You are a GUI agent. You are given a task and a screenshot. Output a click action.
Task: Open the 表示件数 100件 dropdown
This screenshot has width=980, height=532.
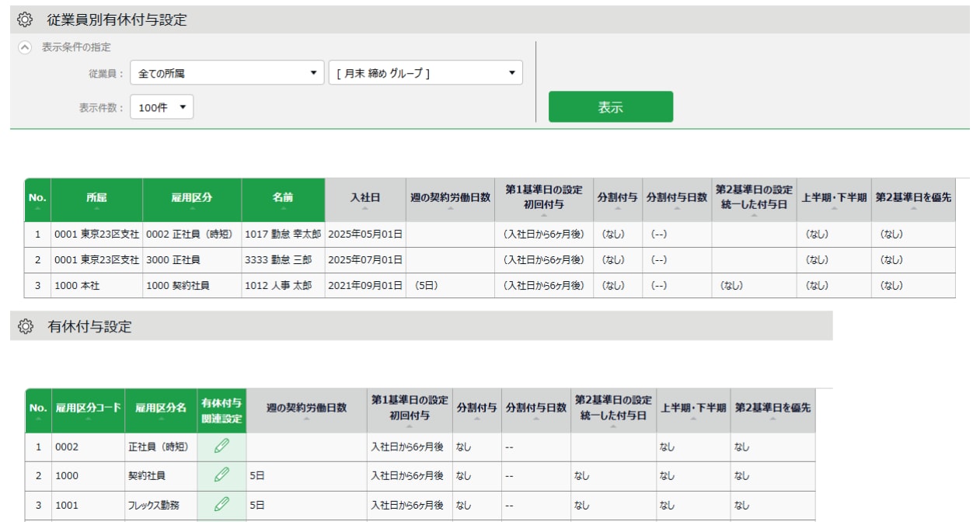click(x=162, y=107)
